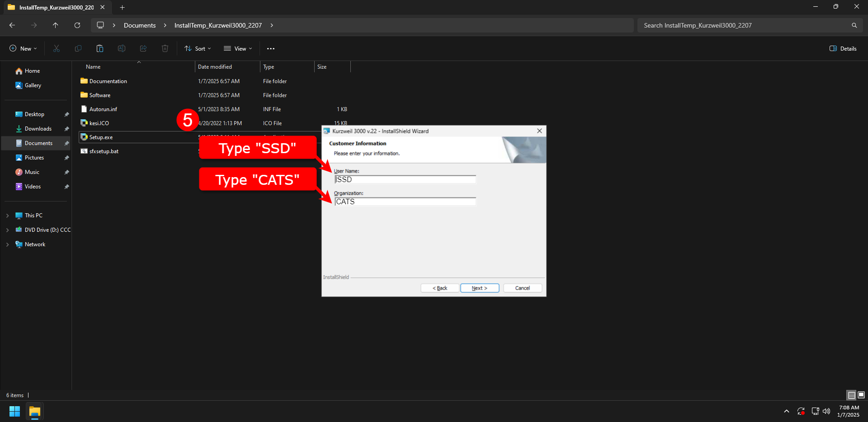This screenshot has height=422, width=868.
Task: Sort by Size column header
Action: (x=322, y=67)
